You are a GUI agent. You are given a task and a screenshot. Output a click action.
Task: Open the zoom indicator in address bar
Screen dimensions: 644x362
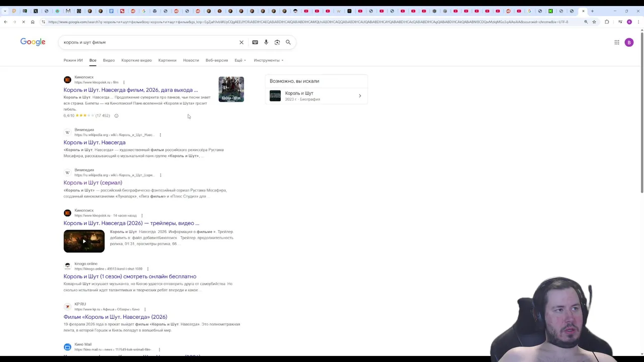[586, 22]
